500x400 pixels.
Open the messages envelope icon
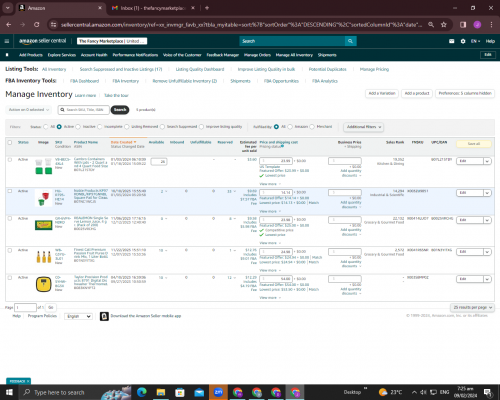[452, 41]
